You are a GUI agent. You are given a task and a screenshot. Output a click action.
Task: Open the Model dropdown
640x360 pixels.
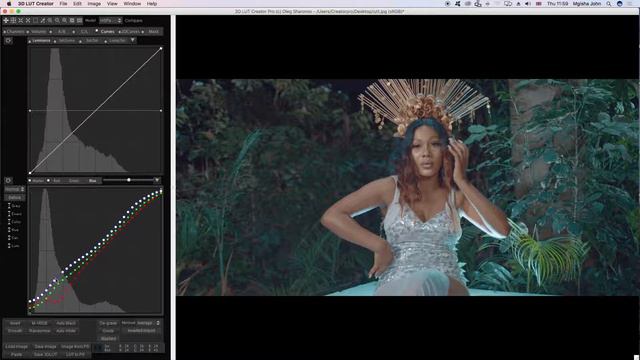[110, 20]
